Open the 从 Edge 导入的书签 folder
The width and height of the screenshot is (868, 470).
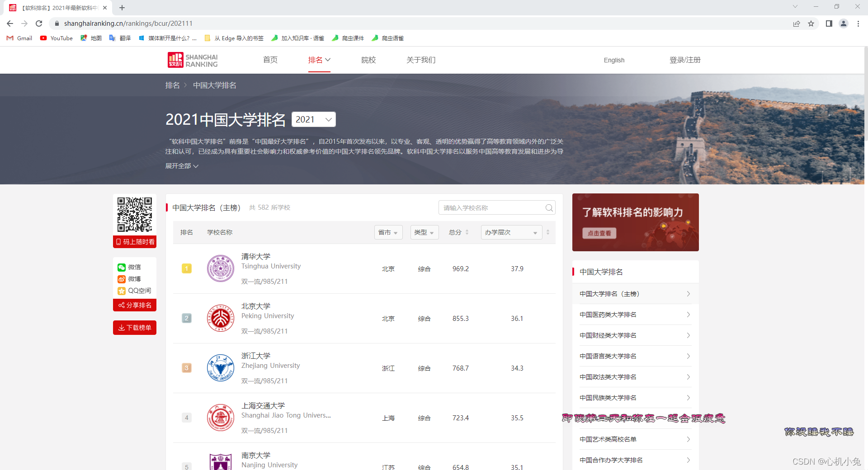[234, 38]
